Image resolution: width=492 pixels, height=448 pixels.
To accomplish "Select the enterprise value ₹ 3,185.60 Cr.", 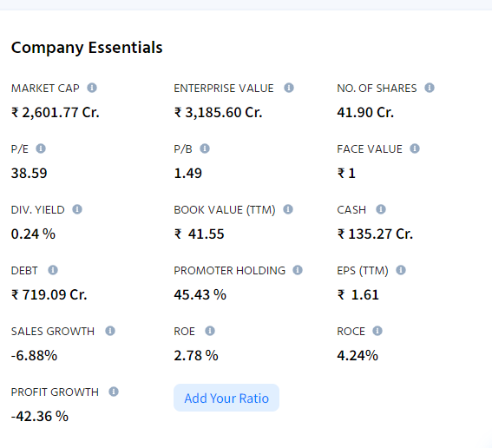I will 219,113.
